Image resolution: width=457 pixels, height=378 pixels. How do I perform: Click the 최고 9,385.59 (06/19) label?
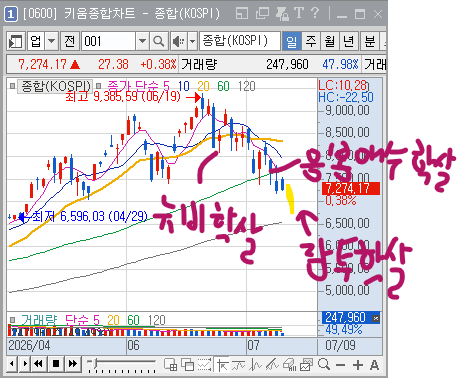(x=123, y=97)
